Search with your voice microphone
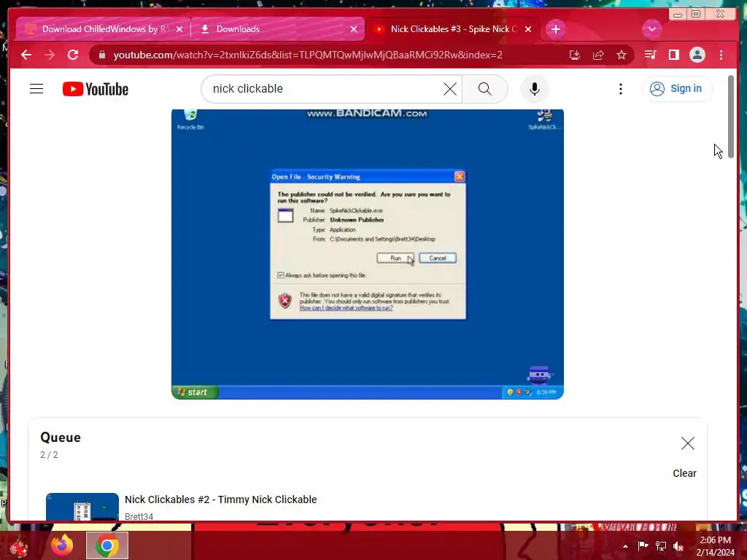 pyautogui.click(x=535, y=88)
